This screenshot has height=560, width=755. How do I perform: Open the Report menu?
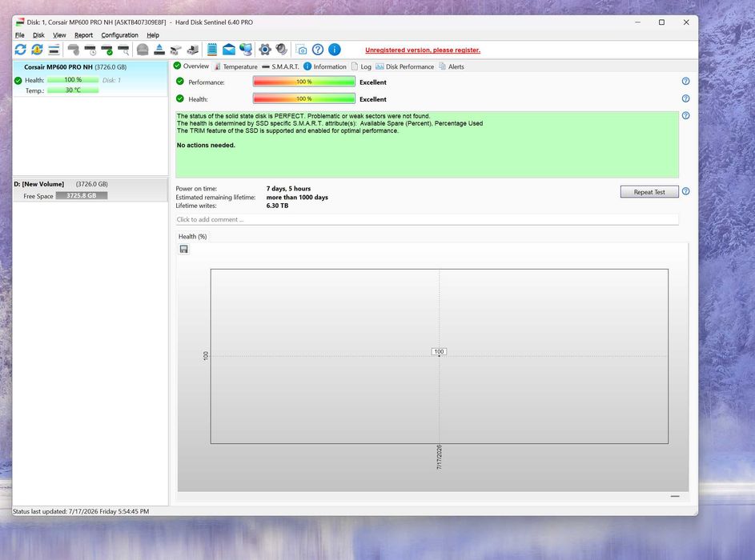click(x=83, y=35)
